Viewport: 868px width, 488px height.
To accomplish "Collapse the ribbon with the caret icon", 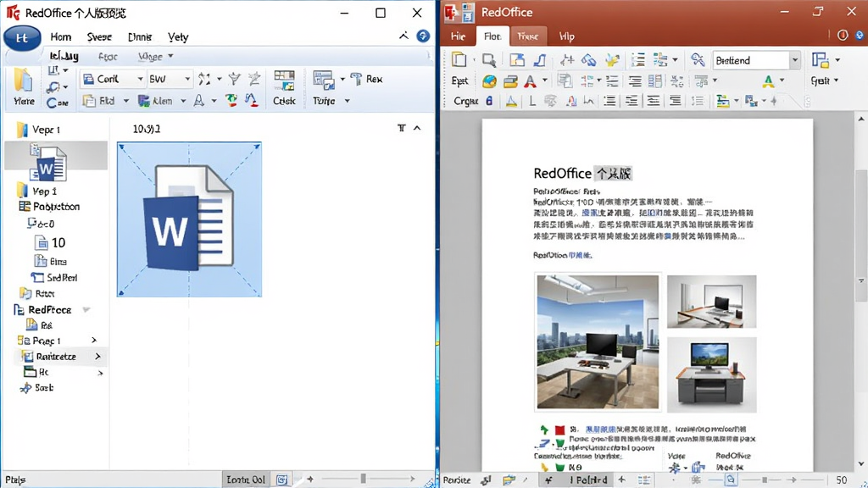I will click(403, 36).
